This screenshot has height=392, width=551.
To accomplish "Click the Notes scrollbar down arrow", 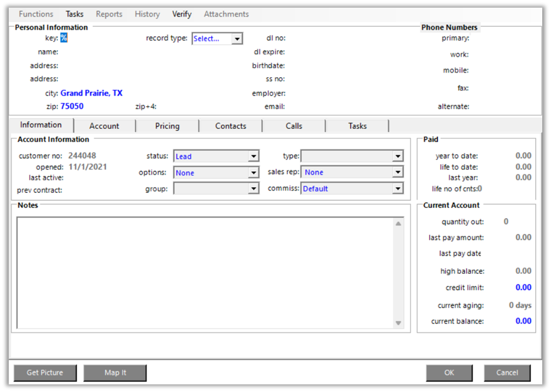I will [x=398, y=323].
